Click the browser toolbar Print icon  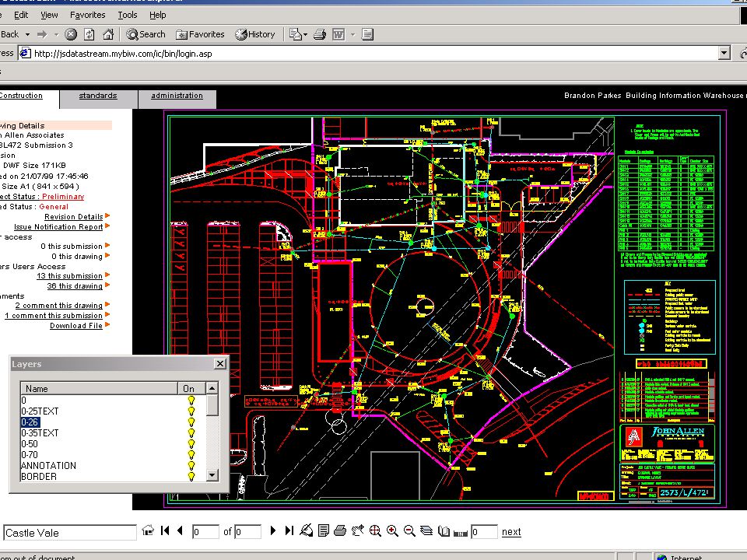coord(320,34)
